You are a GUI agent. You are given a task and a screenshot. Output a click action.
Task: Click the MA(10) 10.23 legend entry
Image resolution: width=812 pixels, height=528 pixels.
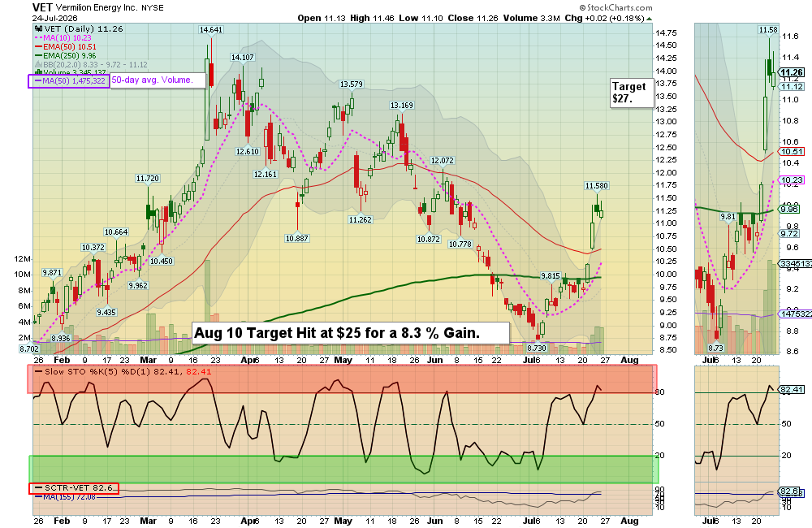pos(63,38)
